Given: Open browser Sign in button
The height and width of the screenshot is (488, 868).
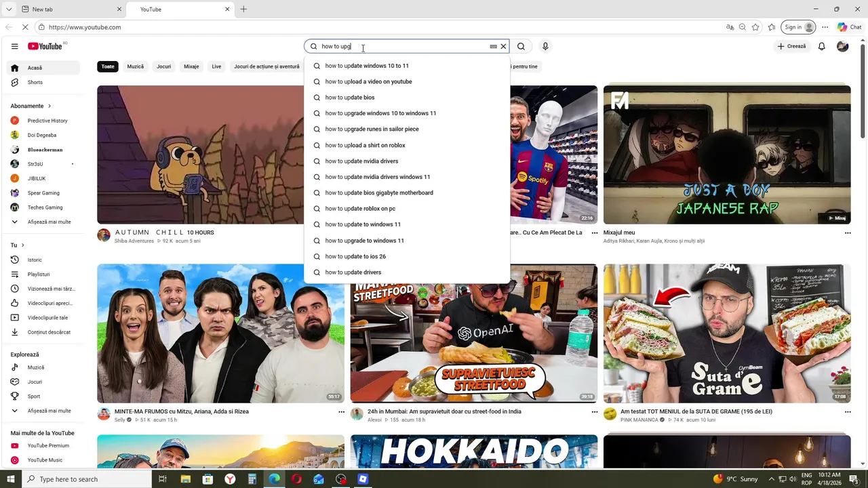Looking at the screenshot, I should pyautogui.click(x=798, y=27).
